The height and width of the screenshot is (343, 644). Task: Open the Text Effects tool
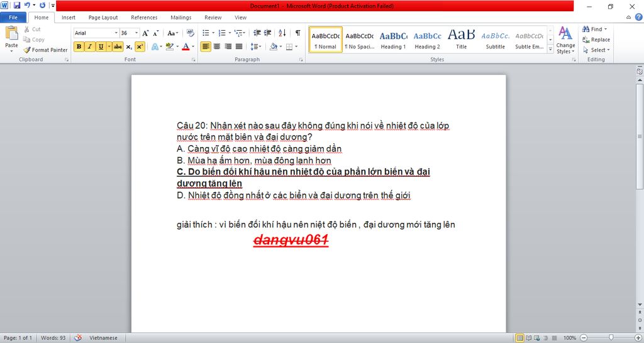tap(155, 46)
